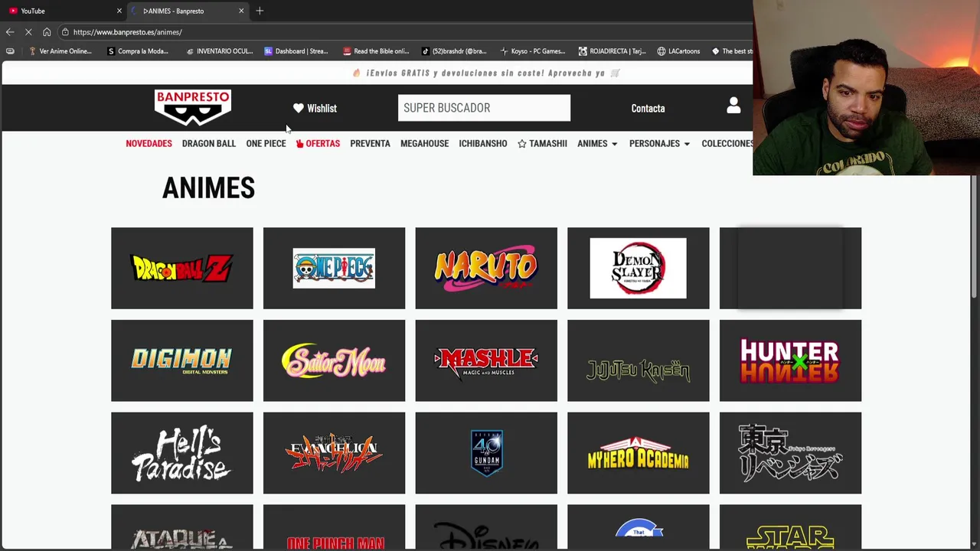This screenshot has width=980, height=551.
Task: Open Ver Anime Online bookmark
Action: click(60, 51)
